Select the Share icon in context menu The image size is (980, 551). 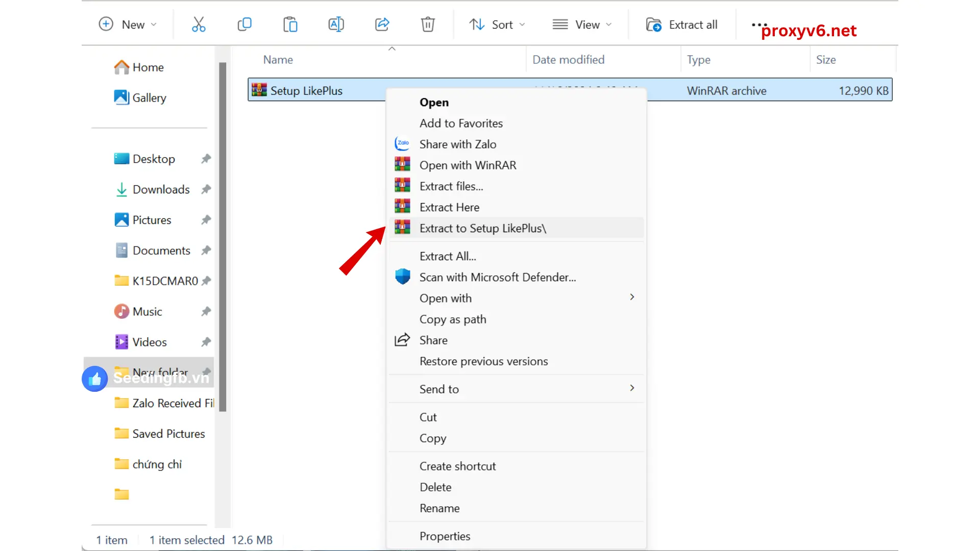click(x=402, y=340)
